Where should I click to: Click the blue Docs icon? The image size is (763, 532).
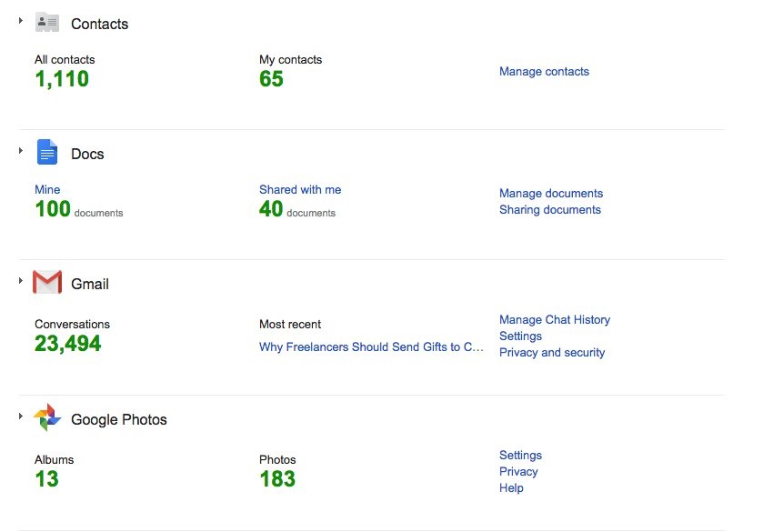click(x=47, y=153)
